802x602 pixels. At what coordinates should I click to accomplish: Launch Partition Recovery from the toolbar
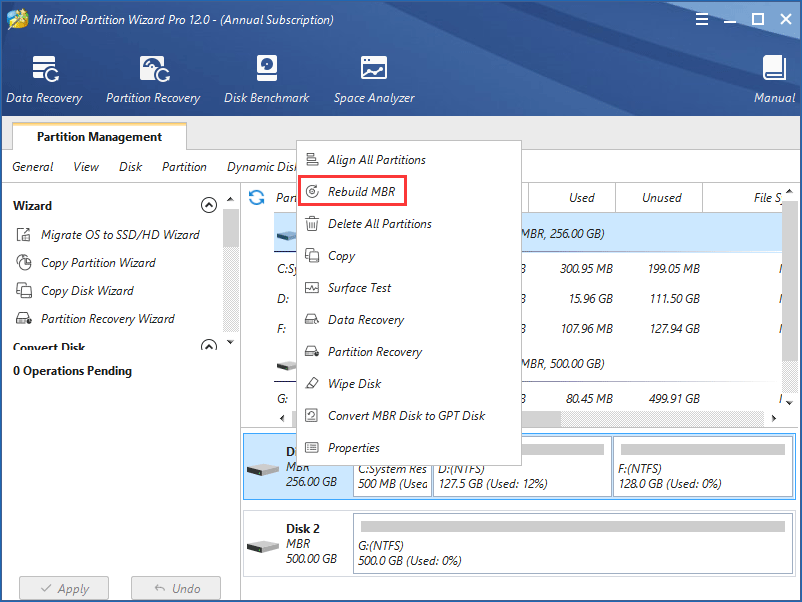pyautogui.click(x=153, y=79)
